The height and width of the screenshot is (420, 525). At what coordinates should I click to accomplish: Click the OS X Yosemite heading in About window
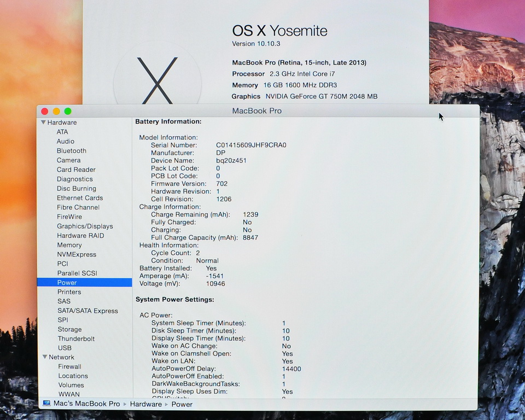(x=279, y=31)
